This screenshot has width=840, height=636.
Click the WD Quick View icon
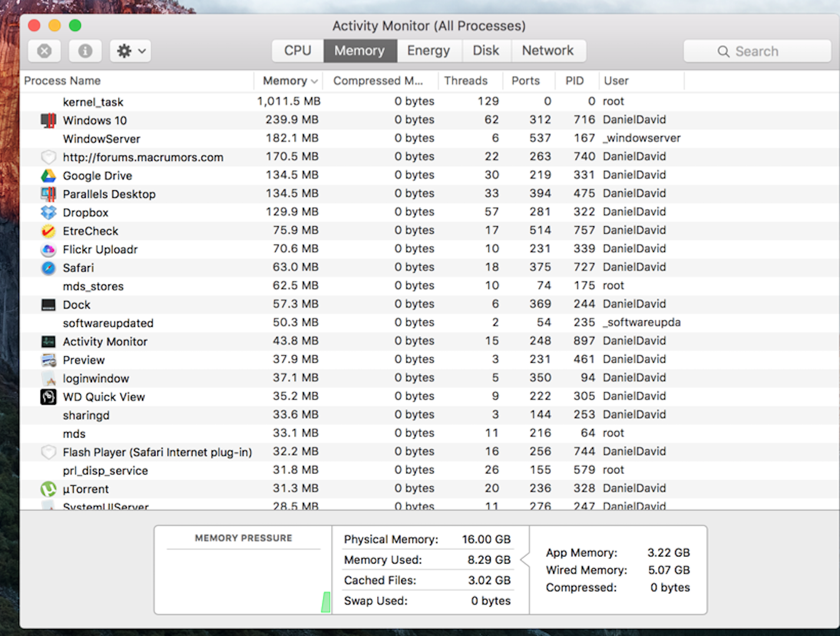tap(48, 397)
